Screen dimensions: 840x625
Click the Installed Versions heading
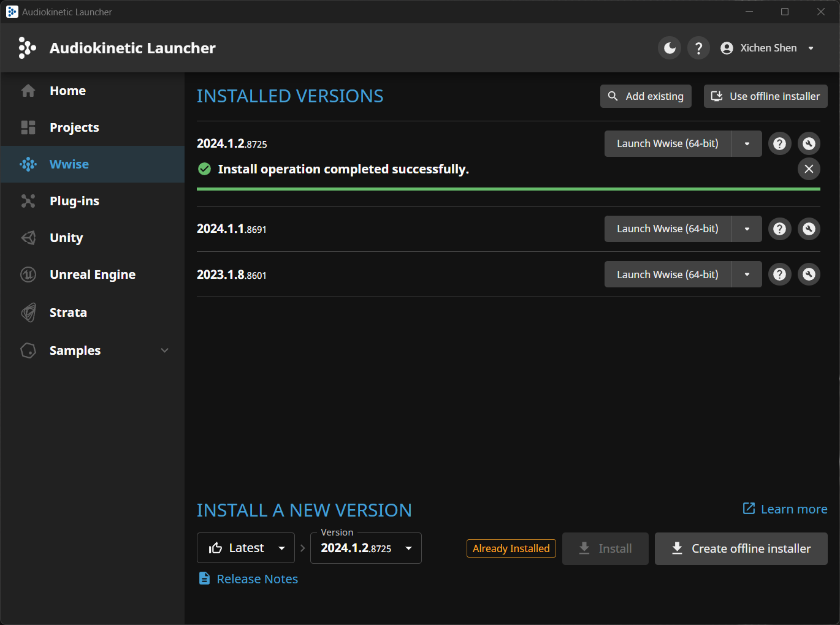tap(290, 96)
